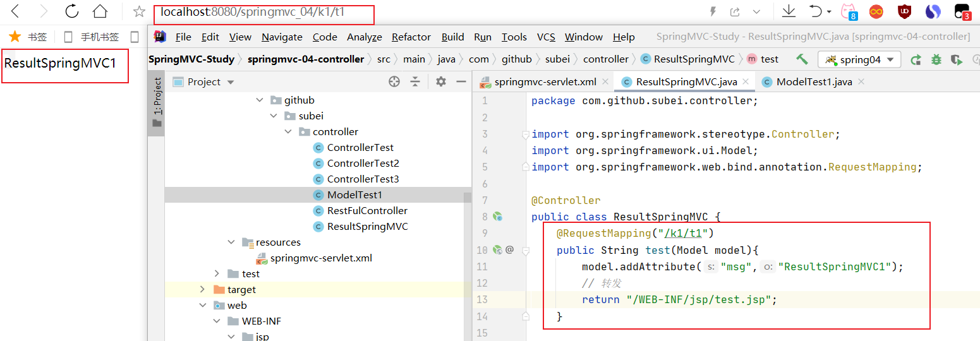The height and width of the screenshot is (341, 980).
Task: Close the ModelTest1.java editor tab
Action: pos(861,81)
